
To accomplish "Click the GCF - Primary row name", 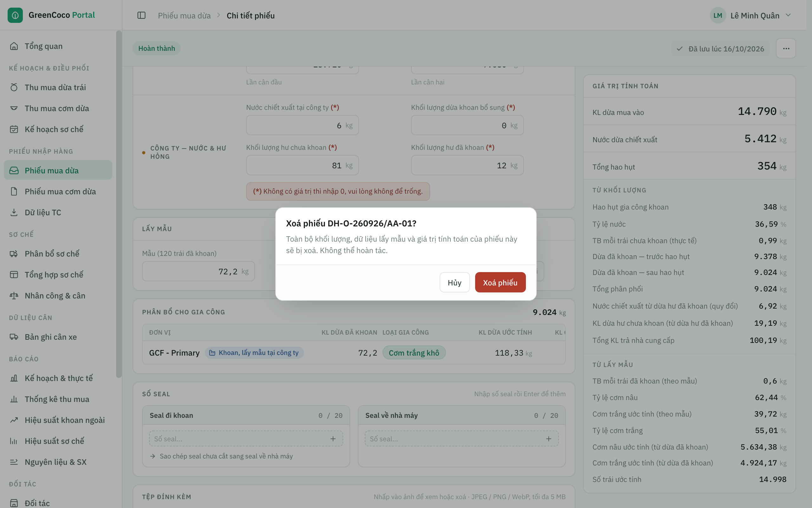I will tap(174, 352).
